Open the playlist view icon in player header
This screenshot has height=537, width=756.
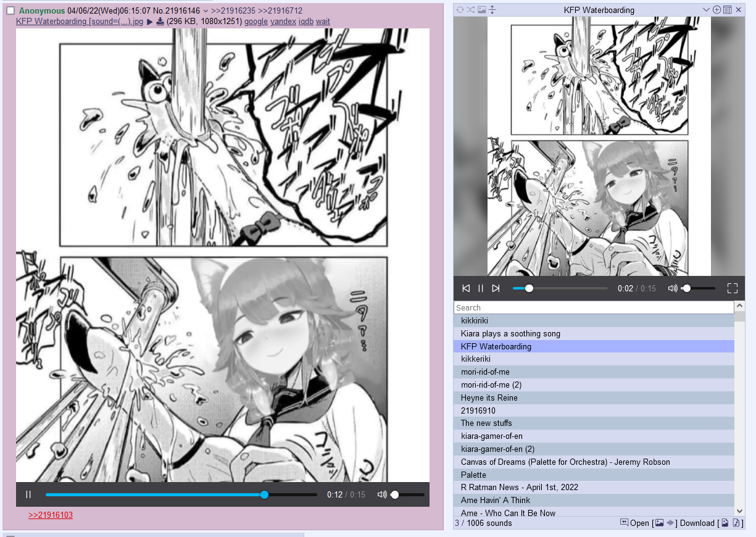click(x=727, y=10)
